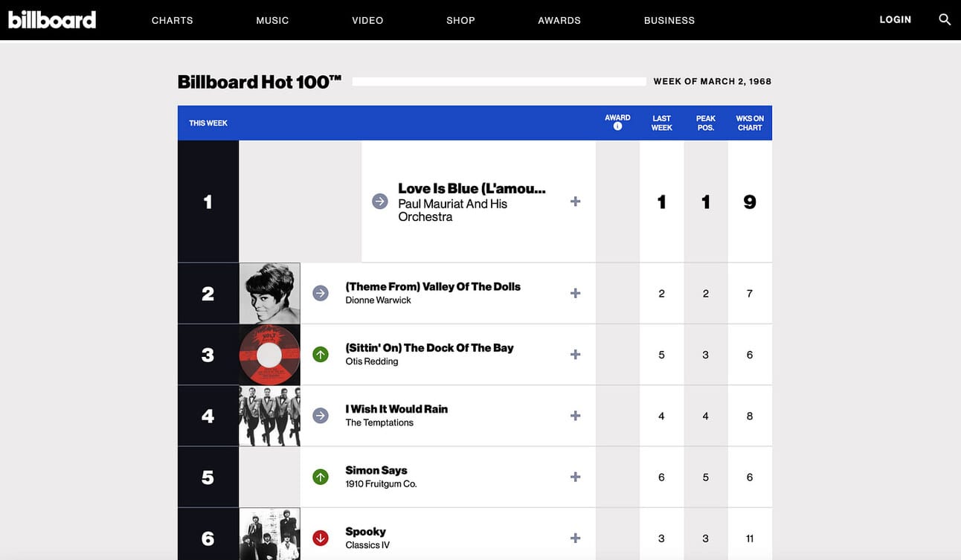Expand Love Is Blue row with plus

click(575, 202)
